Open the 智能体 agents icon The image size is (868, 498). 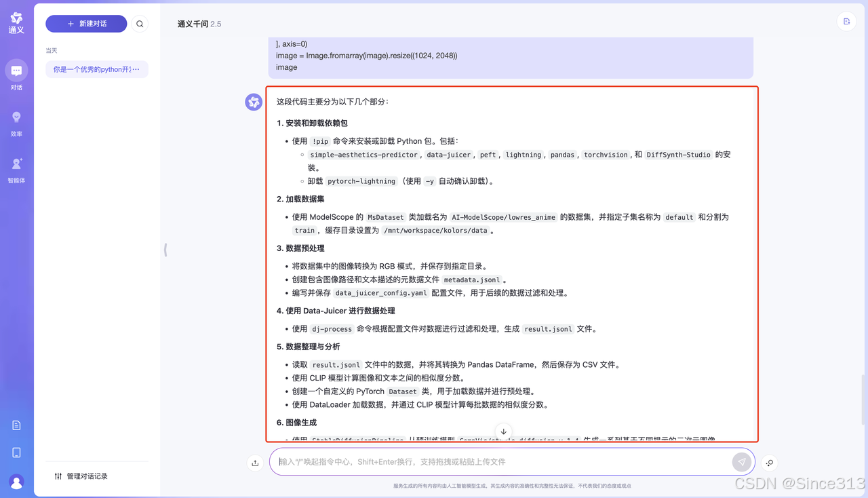tap(16, 163)
